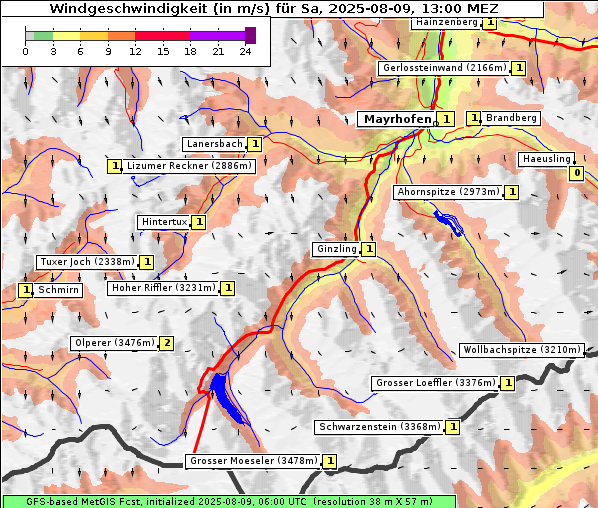The width and height of the screenshot is (598, 508).
Task: Click the Tuxer Joch (2338m) label
Action: (x=87, y=262)
